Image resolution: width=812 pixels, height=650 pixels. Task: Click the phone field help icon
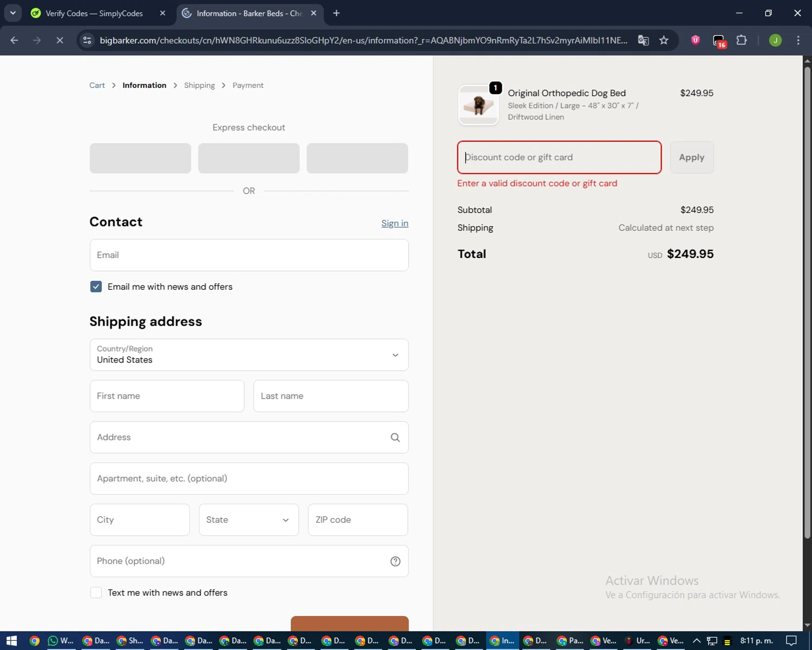pos(395,561)
